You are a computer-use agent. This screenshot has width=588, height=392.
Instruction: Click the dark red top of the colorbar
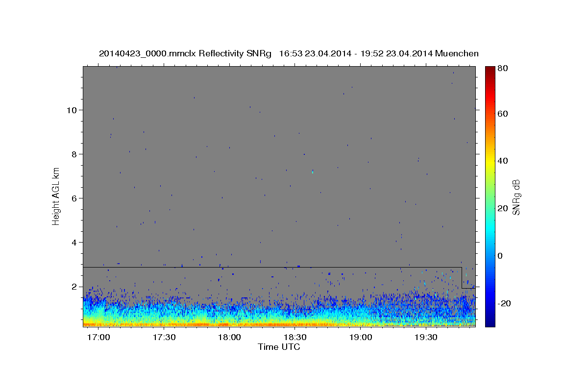[x=490, y=70]
